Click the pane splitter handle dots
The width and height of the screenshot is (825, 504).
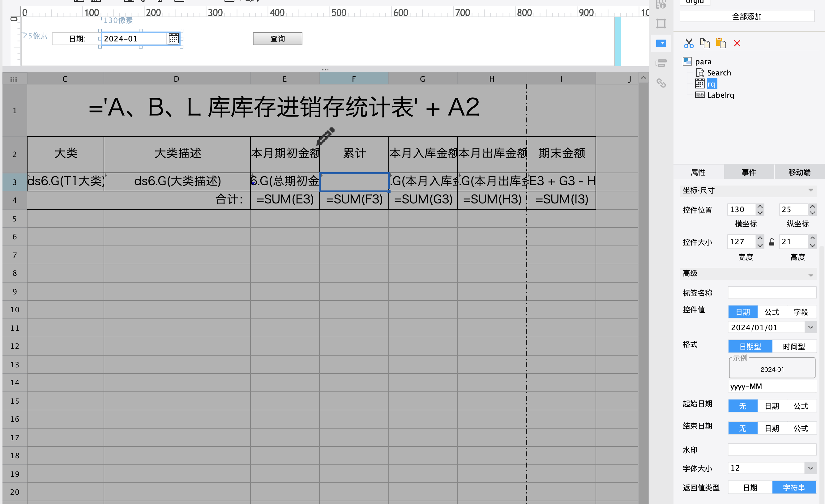coord(325,69)
